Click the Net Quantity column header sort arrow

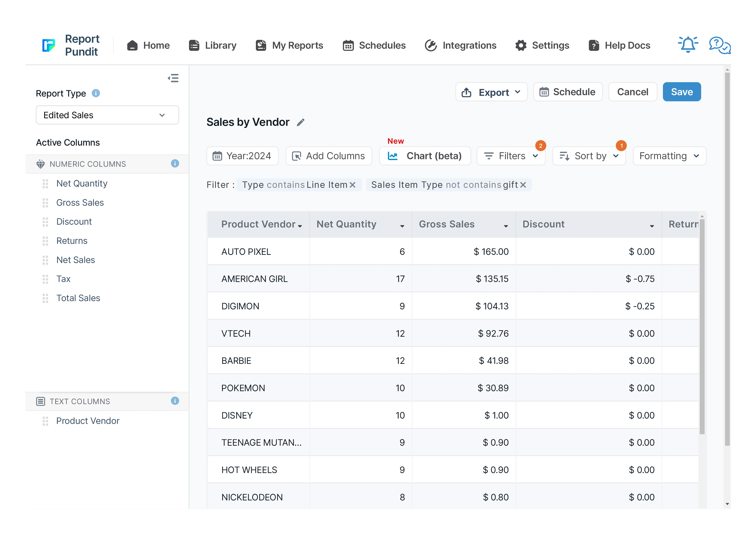(402, 226)
